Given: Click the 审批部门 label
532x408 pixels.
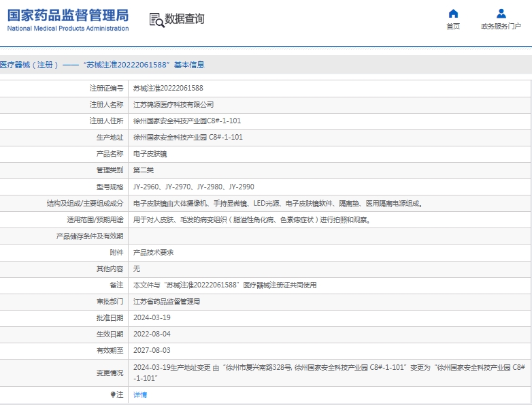Looking at the screenshot, I should click(110, 301).
